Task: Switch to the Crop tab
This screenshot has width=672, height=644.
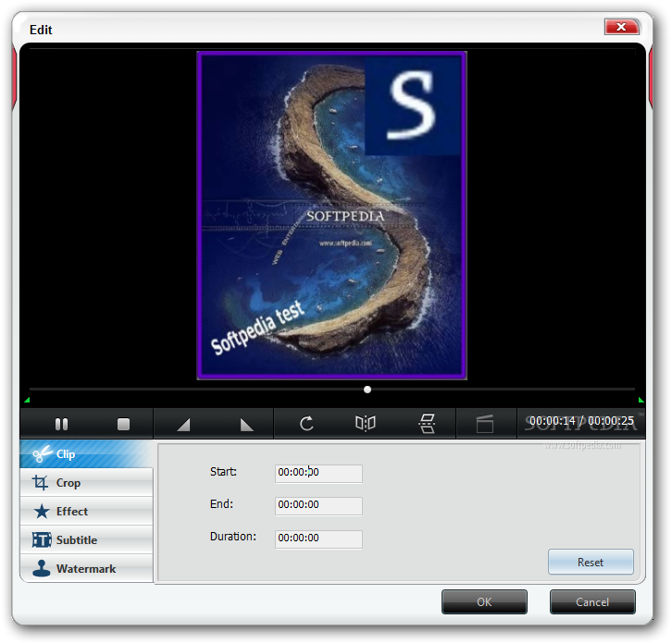Action: (86, 482)
